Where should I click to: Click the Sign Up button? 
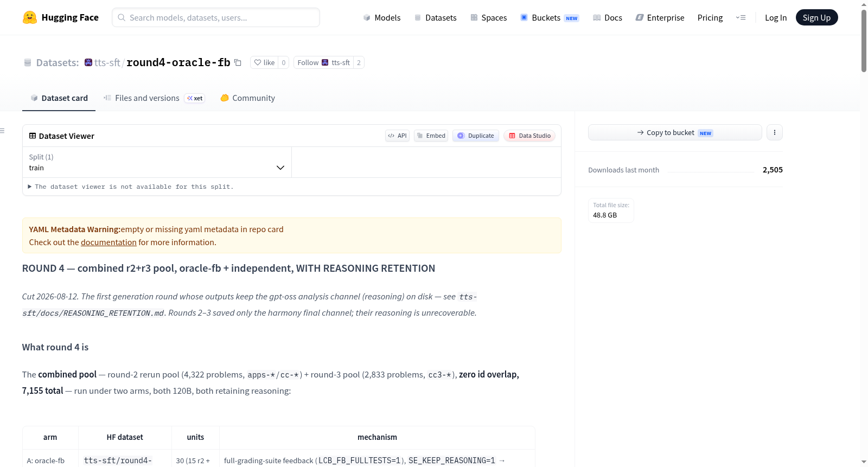(816, 17)
